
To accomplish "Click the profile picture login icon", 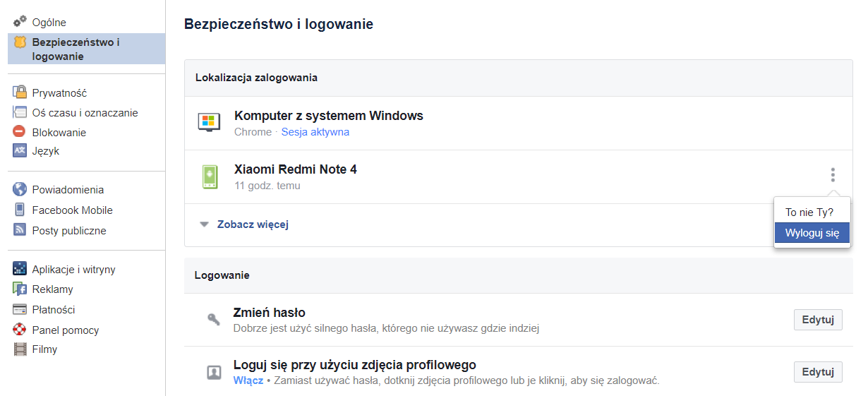I will [214, 373].
